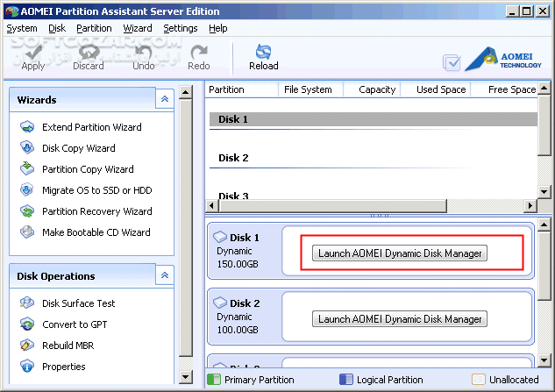Screen dimensions: 555x392
Task: Run the Partition Recovery Wizard
Action: pos(96,211)
